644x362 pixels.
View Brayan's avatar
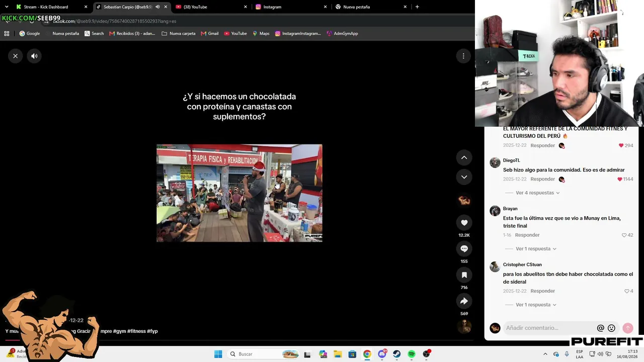tap(495, 210)
